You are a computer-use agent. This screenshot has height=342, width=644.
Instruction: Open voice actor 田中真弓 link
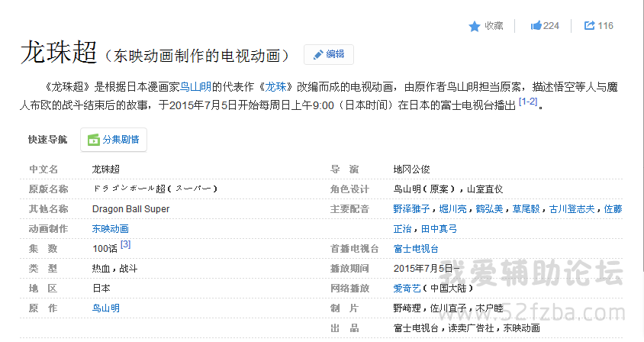[x=439, y=228]
